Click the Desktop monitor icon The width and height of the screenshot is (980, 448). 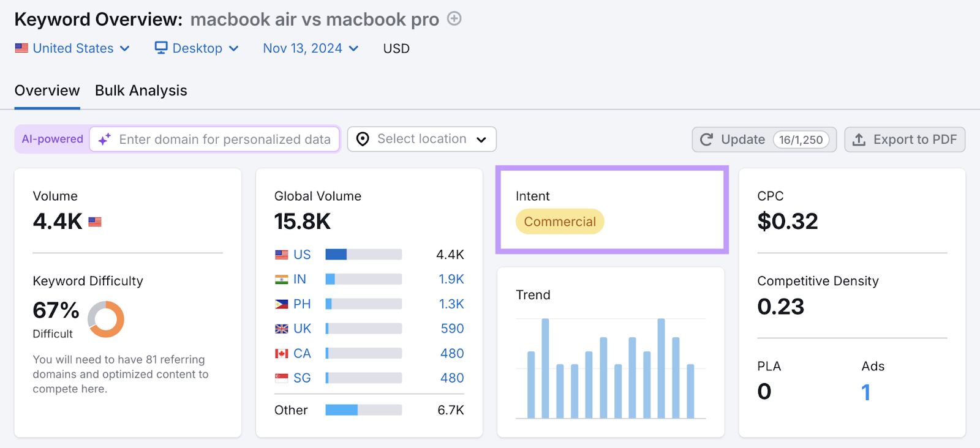[161, 48]
